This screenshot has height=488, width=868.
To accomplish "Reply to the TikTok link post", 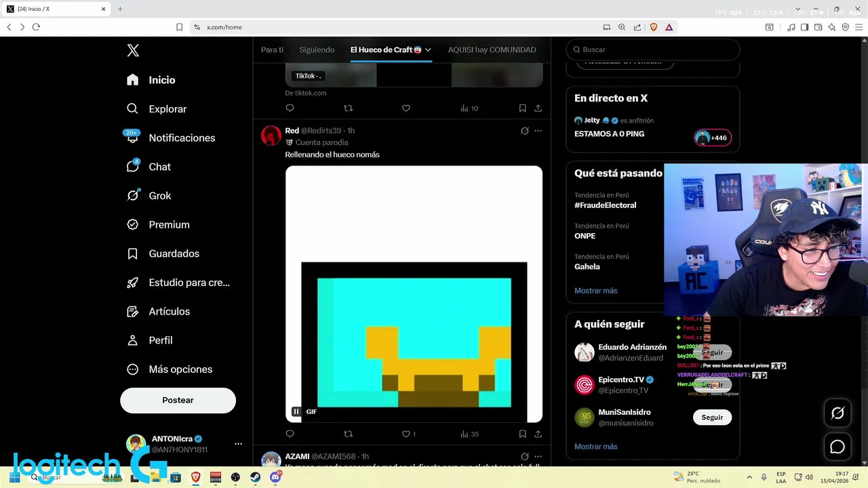I will coord(290,108).
